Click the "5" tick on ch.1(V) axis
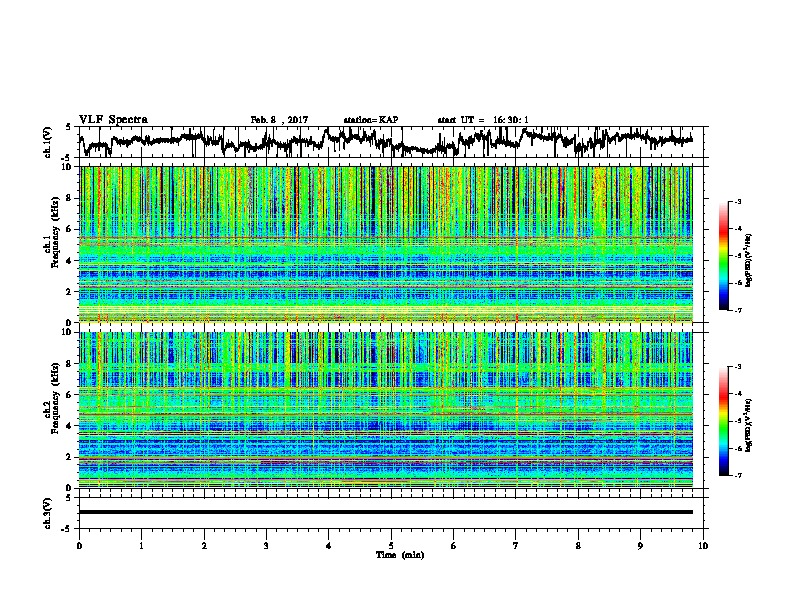792x612 pixels. click(x=68, y=127)
